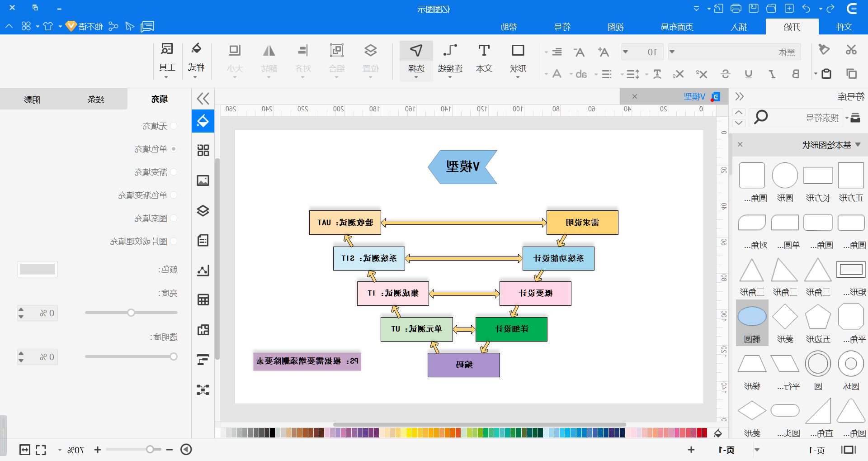Open the 线条 tab in format panel
The width and height of the screenshot is (868, 461).
(96, 99)
